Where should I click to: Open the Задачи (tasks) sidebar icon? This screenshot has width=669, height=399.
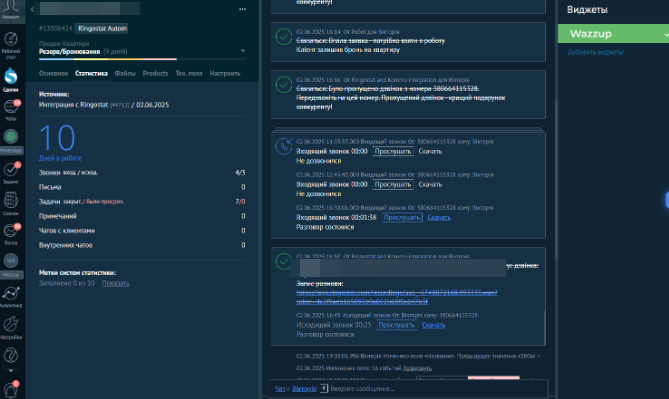click(11, 172)
